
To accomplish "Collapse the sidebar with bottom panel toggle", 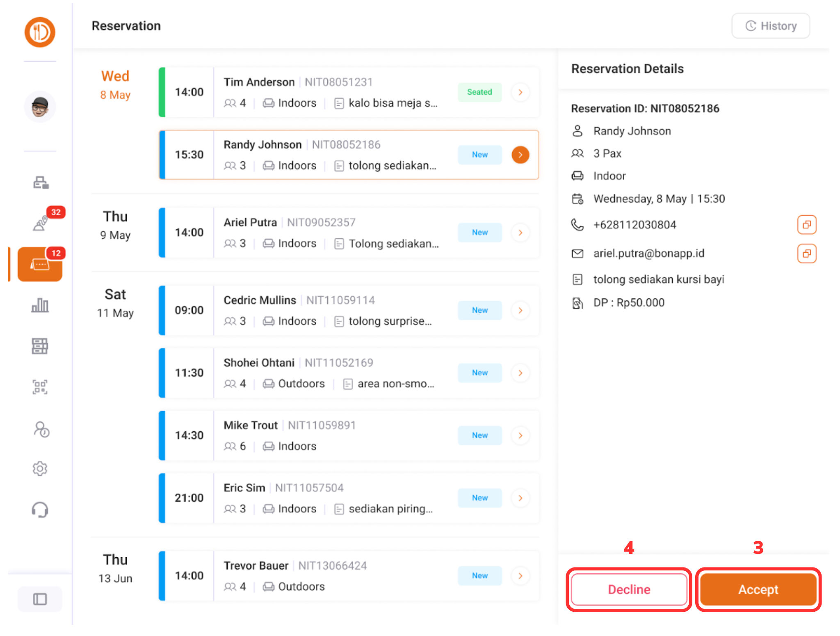I will [x=40, y=599].
